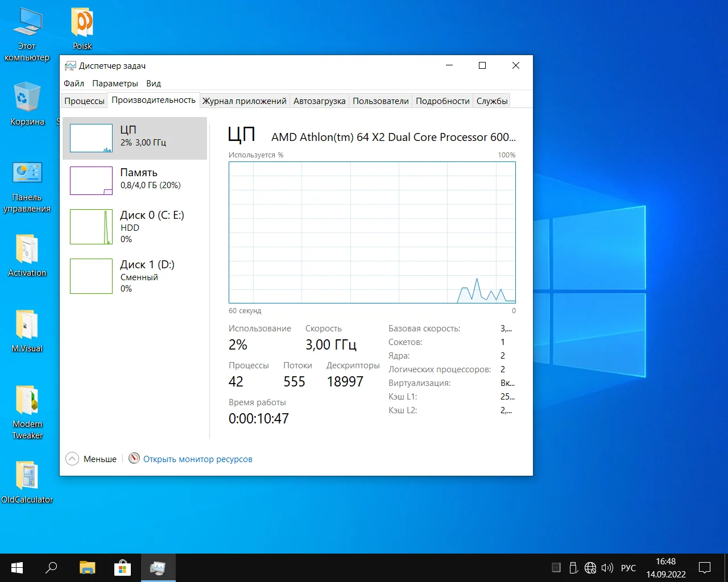728x582 pixels.
Task: Switch to 'Журнал приложений' tab
Action: [245, 101]
